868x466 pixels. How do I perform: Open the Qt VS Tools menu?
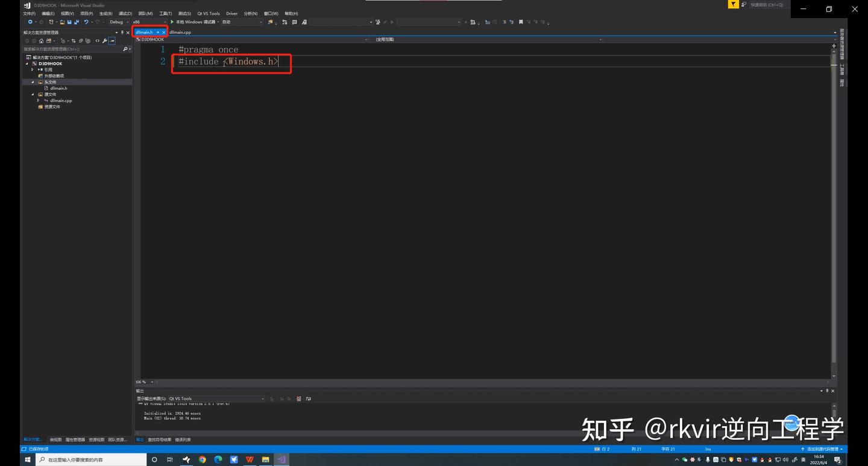pyautogui.click(x=207, y=13)
